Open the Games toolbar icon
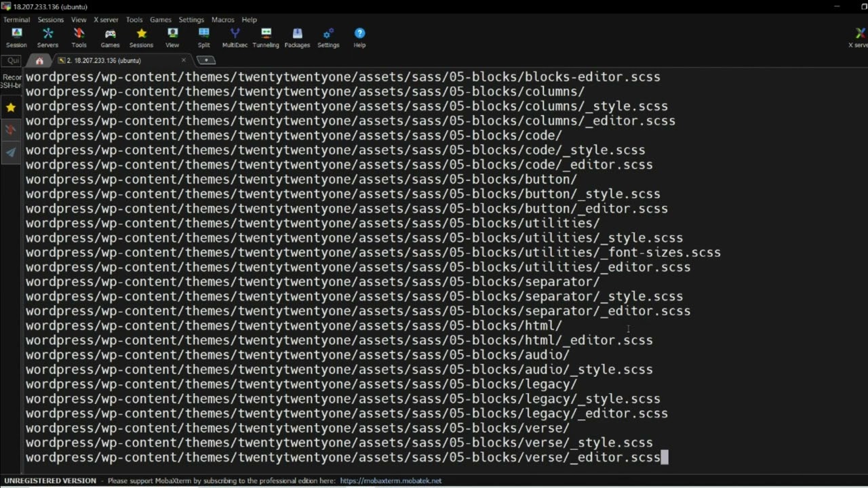 (x=110, y=38)
